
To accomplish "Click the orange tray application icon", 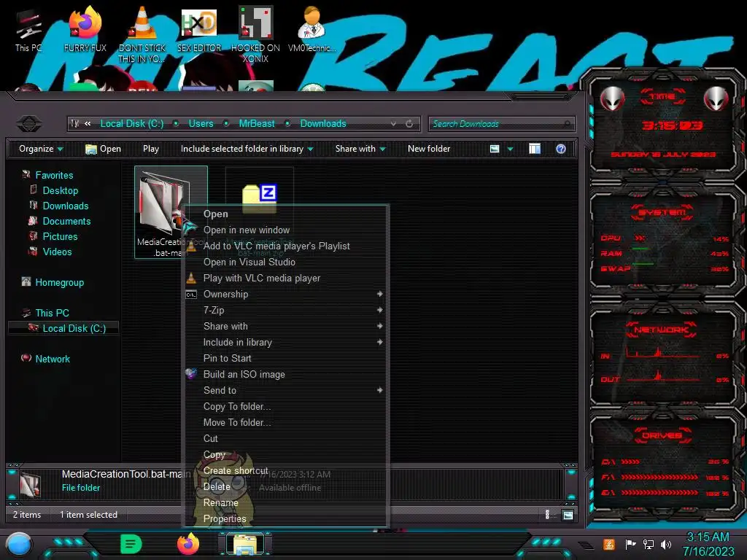I will coord(608,544).
